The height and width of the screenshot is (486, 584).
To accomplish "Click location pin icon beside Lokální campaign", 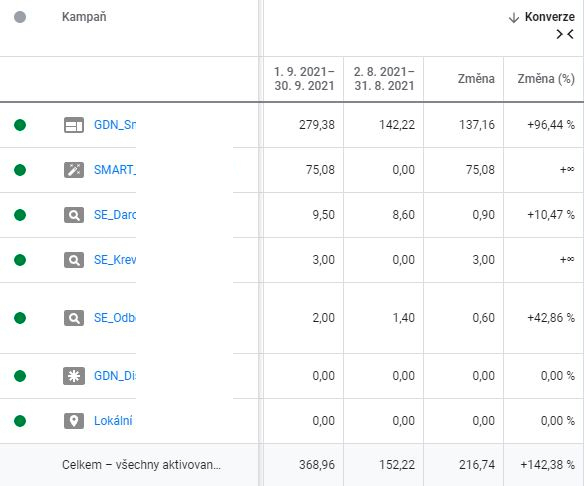I will tap(74, 421).
